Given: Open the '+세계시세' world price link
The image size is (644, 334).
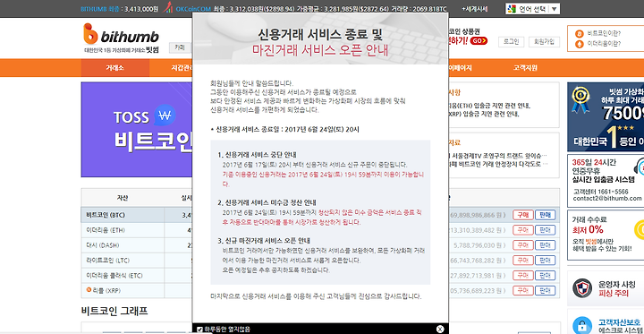Looking at the screenshot, I should (x=474, y=9).
